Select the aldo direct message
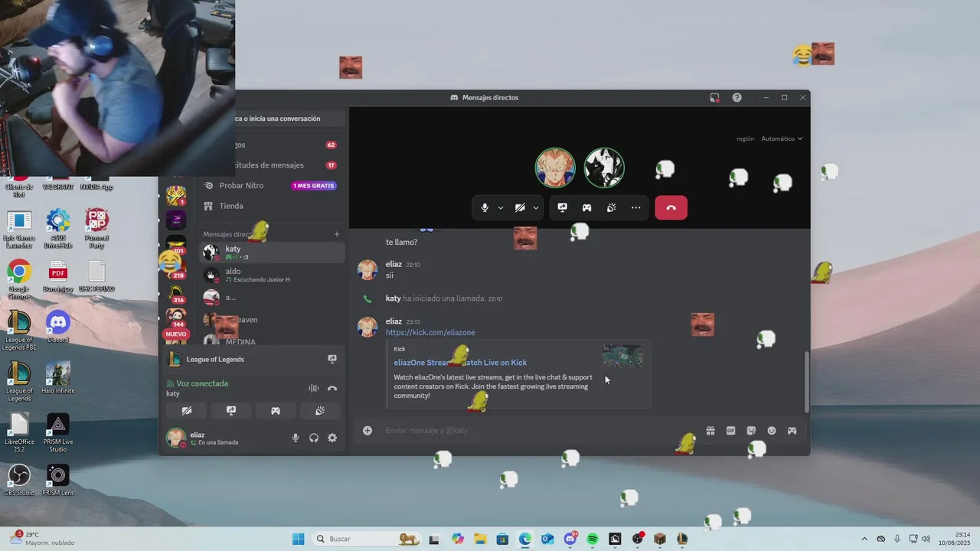The image size is (980, 551). pyautogui.click(x=273, y=275)
